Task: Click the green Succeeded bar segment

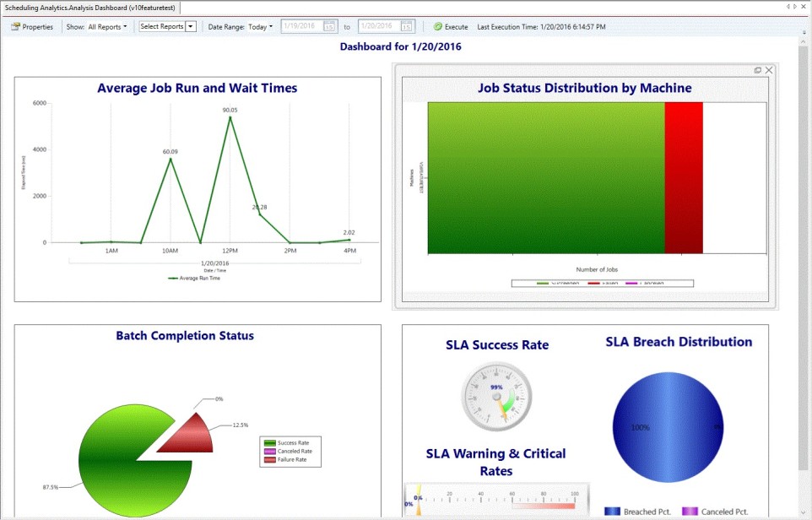Action: pyautogui.click(x=546, y=177)
